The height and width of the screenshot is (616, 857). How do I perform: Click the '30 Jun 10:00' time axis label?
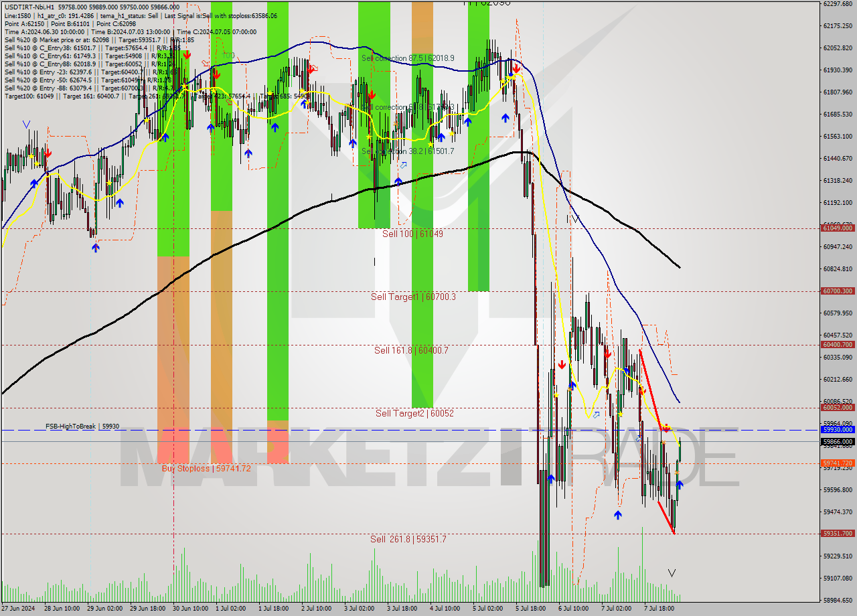tap(191, 609)
